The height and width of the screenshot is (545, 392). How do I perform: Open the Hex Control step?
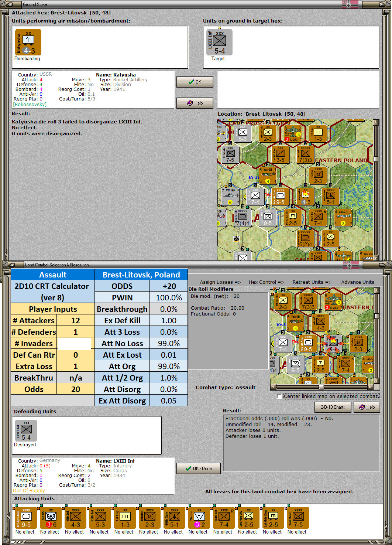[x=266, y=282]
